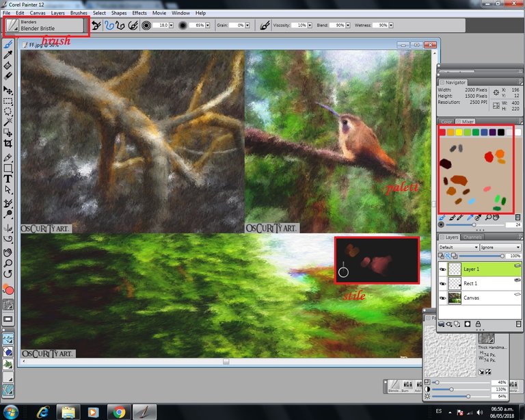Pick the yellow swatch in Mixer panel

click(459, 132)
